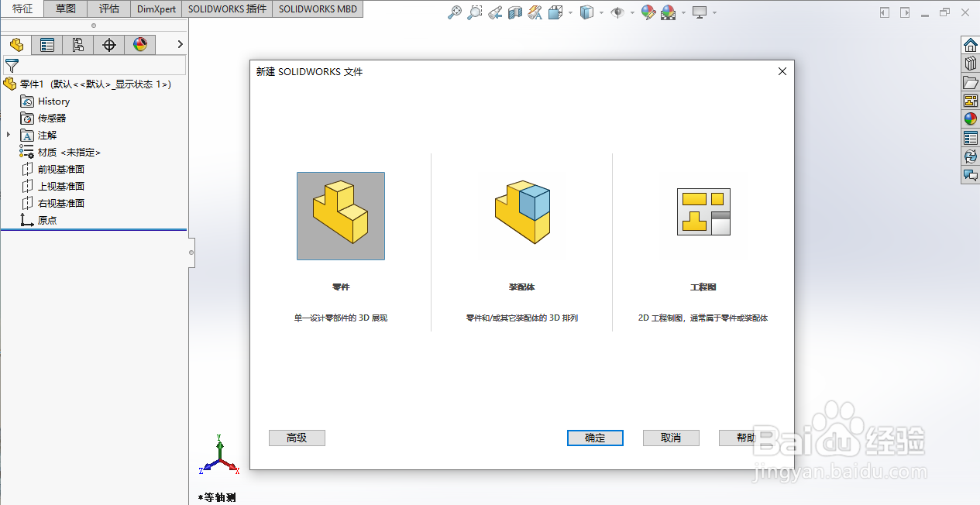
Task: Select the Zoom to Area tool
Action: pos(475,12)
